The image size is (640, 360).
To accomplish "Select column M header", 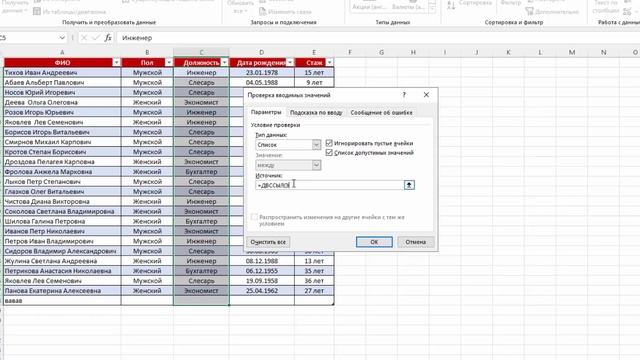I will (572, 52).
